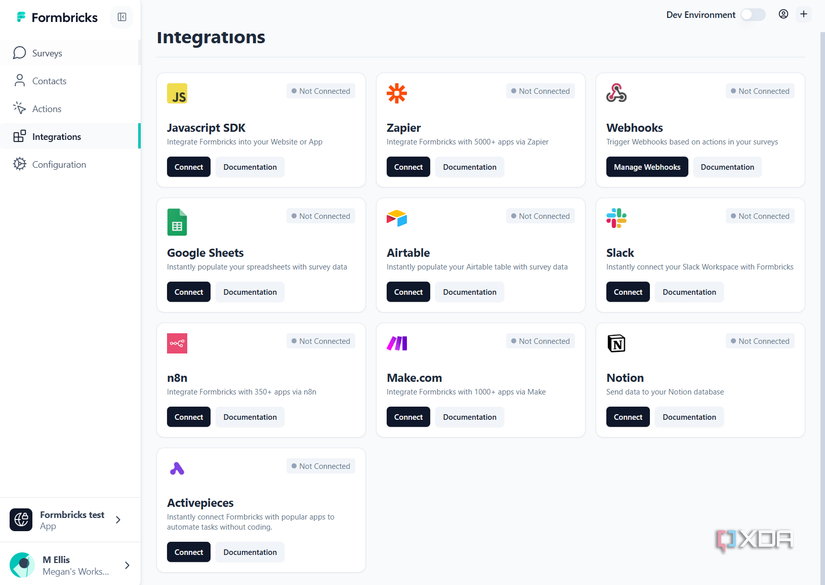Click the Zapier integration icon
The image size is (825, 585).
click(x=397, y=92)
